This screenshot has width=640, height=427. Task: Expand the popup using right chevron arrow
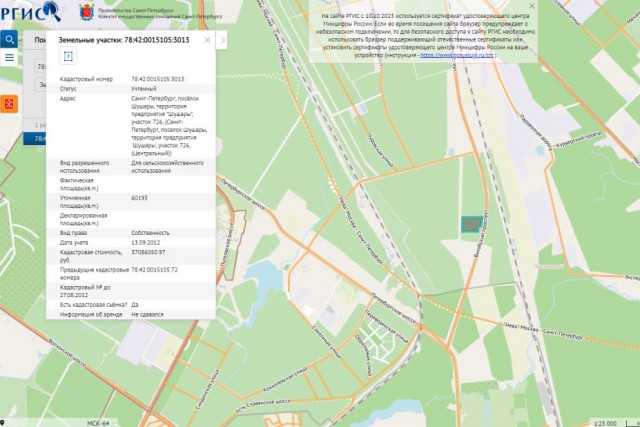coord(222,40)
